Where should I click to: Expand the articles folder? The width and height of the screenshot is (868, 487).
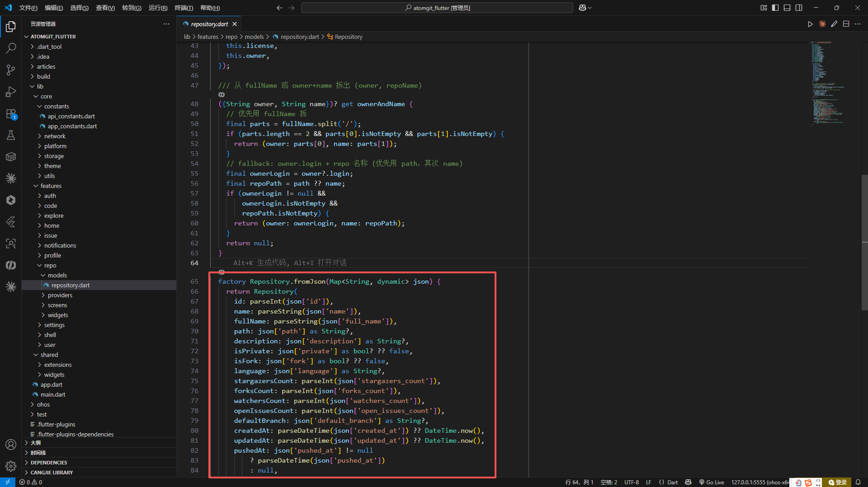(99, 66)
